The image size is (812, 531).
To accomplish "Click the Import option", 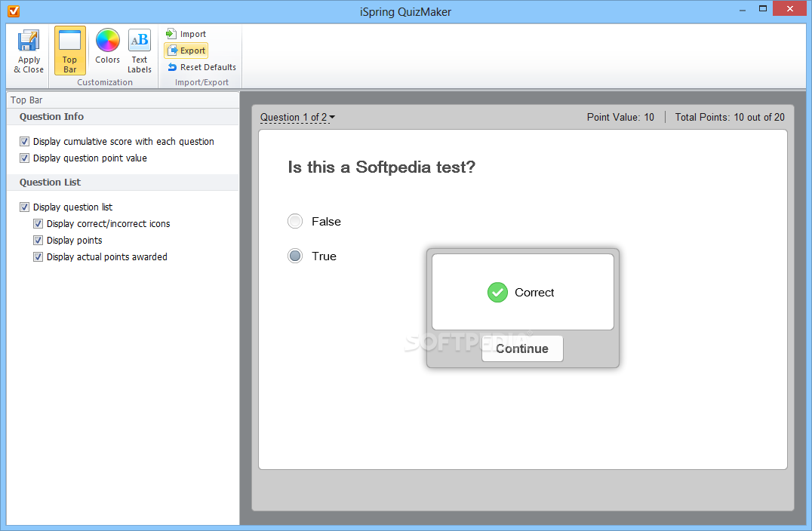I will (186, 34).
